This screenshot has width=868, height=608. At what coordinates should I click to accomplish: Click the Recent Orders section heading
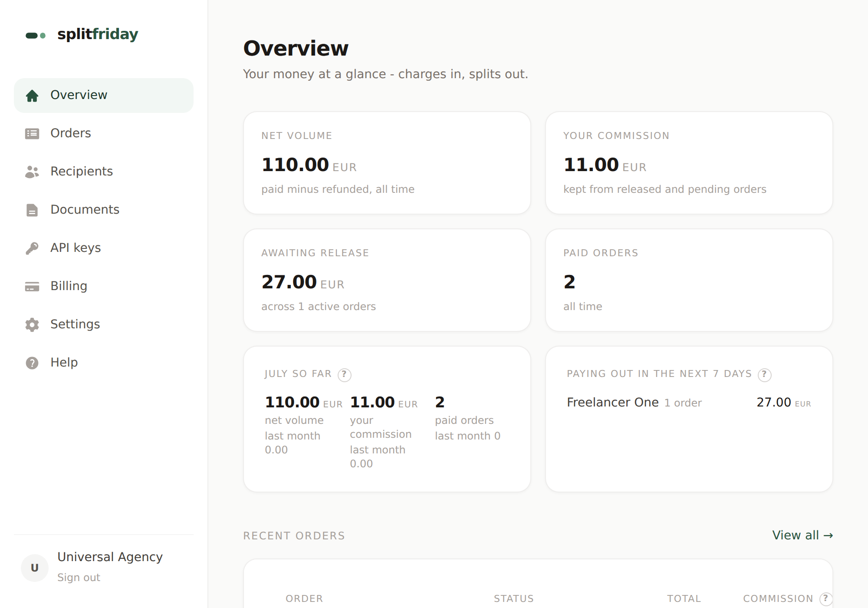point(294,536)
